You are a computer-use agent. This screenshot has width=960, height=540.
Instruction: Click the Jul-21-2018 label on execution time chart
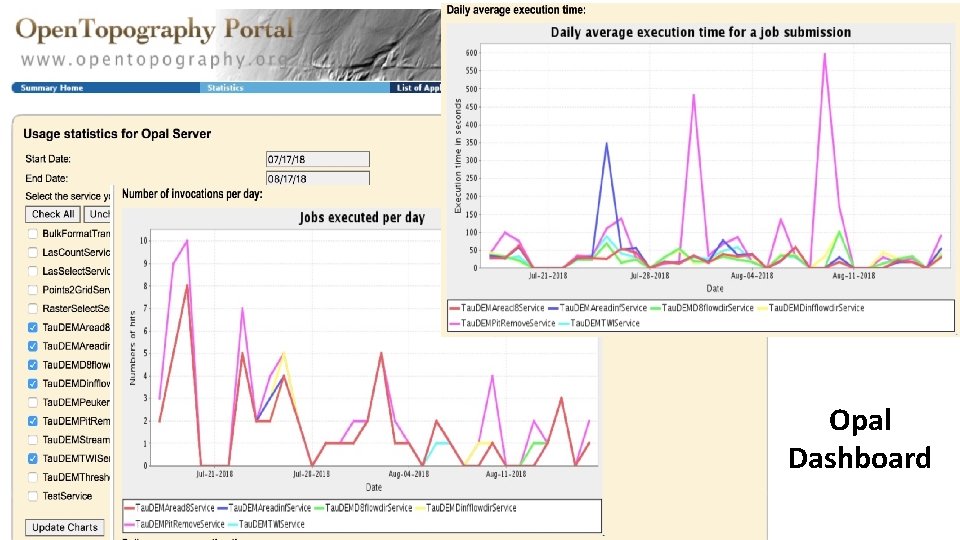pyautogui.click(x=548, y=276)
